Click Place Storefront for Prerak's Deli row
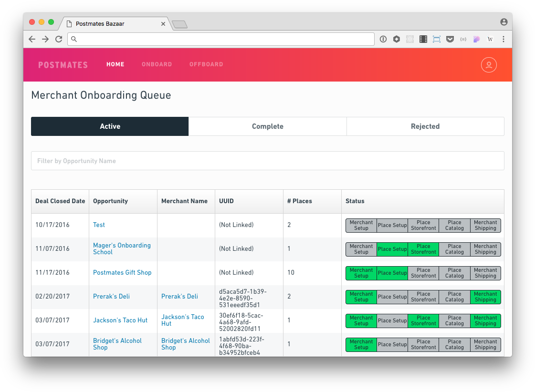Image resolution: width=535 pixels, height=392 pixels. (423, 297)
